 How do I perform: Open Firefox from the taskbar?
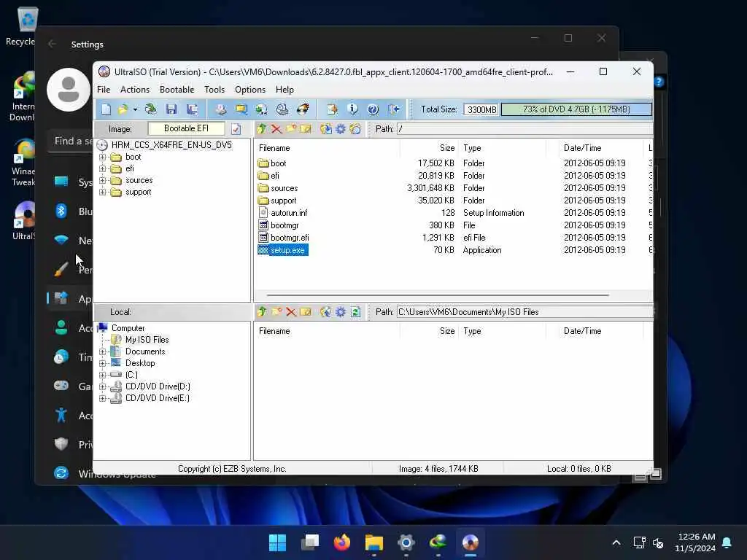[341, 542]
